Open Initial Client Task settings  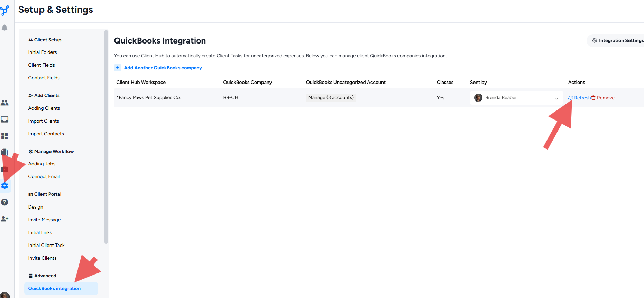tap(46, 245)
